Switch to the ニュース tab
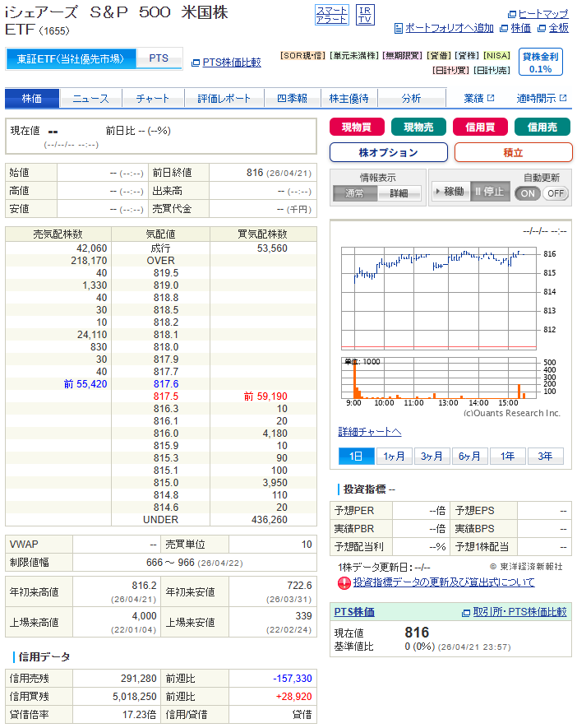 pos(90,99)
